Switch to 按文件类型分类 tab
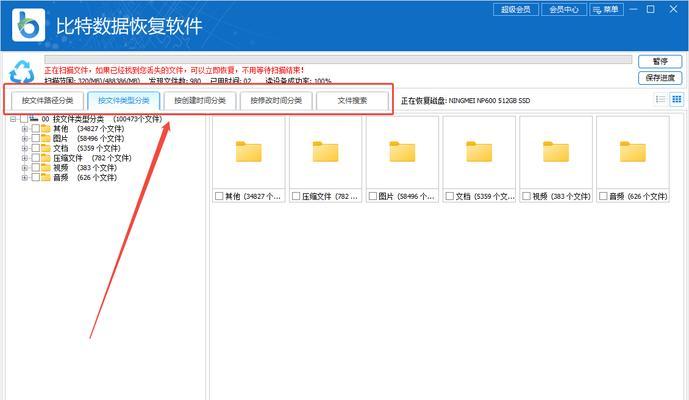This screenshot has height=400, width=689. click(123, 101)
